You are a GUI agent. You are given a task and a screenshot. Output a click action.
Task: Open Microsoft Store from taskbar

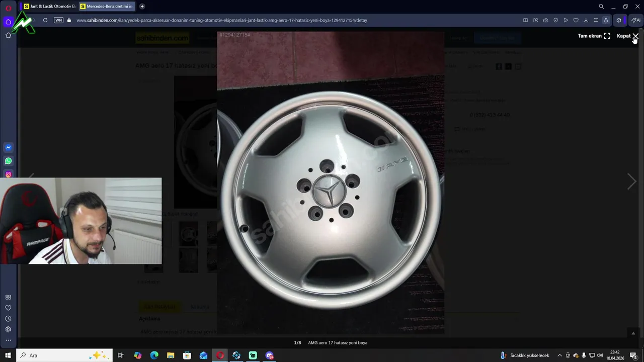(x=187, y=355)
